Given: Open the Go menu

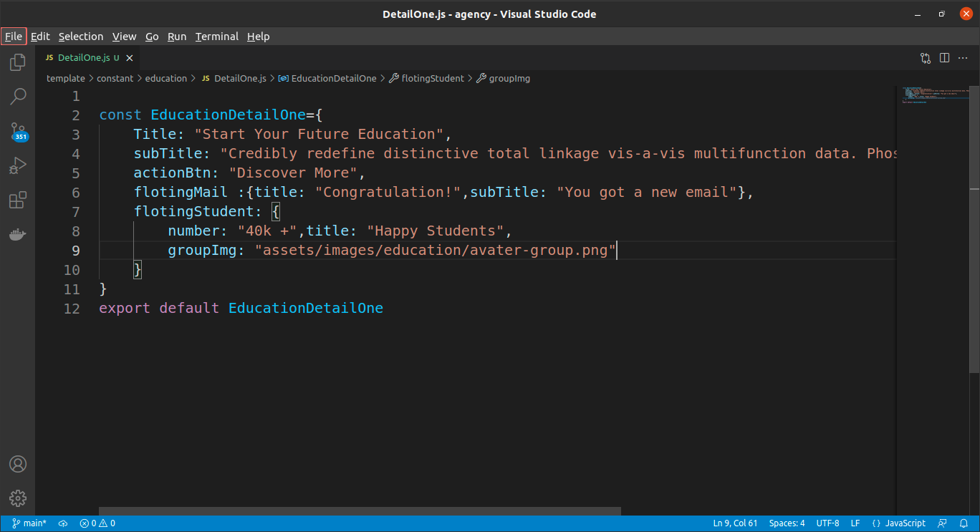Looking at the screenshot, I should (x=152, y=37).
